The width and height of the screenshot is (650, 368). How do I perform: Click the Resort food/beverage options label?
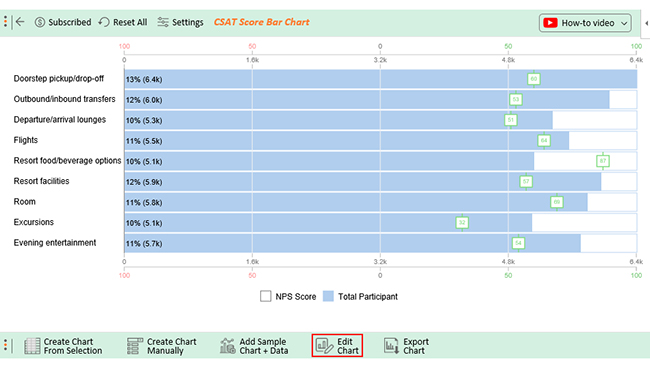[68, 161]
